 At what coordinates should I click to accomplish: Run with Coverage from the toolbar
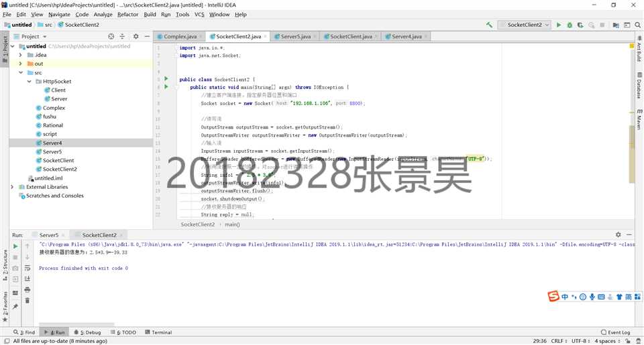click(580, 25)
